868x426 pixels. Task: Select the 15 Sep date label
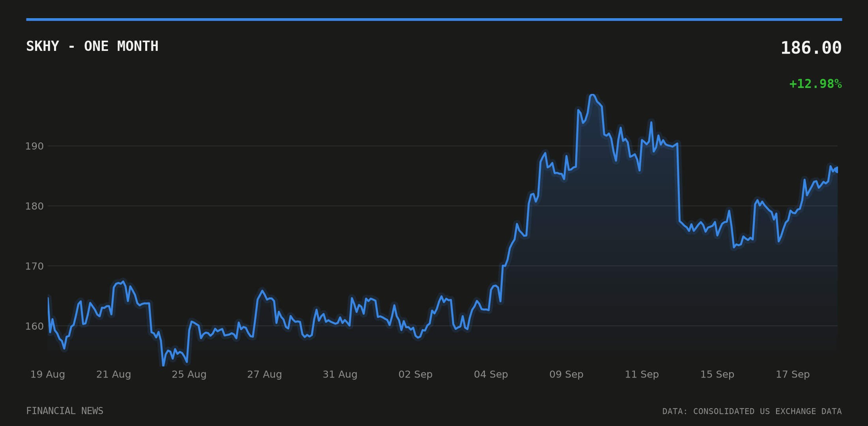point(717,374)
